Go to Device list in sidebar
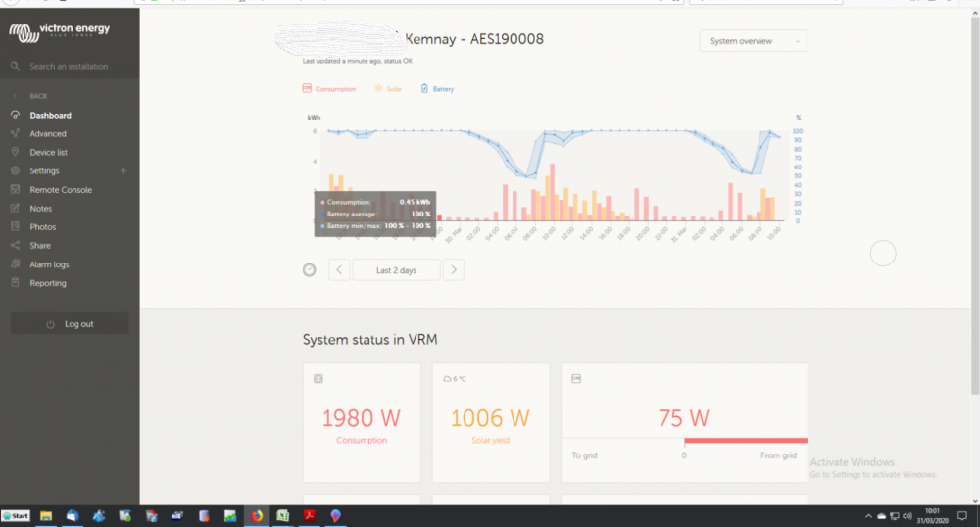 (x=48, y=153)
